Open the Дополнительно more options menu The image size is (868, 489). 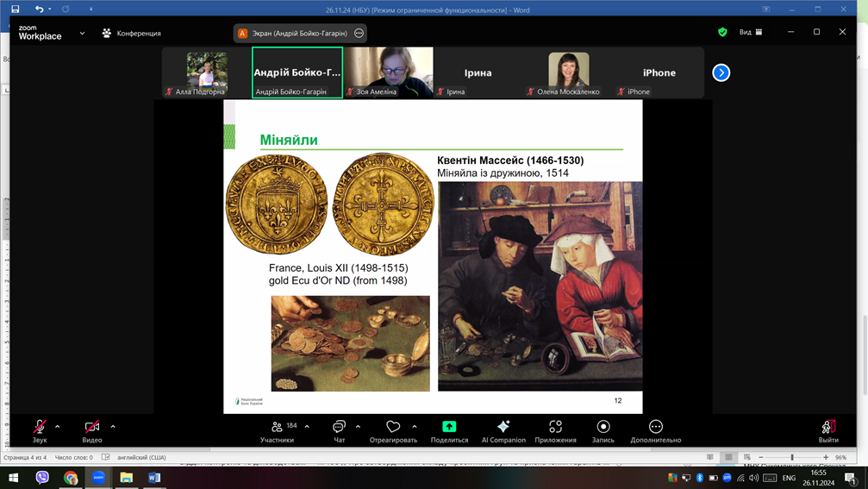click(x=655, y=428)
